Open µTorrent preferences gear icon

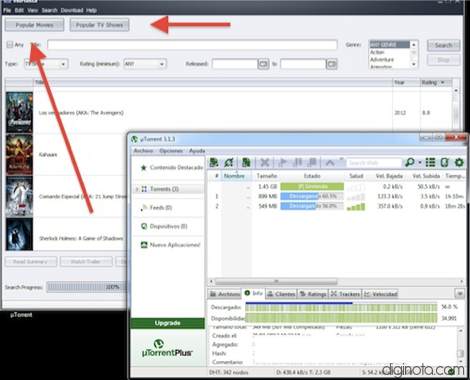pos(459,163)
